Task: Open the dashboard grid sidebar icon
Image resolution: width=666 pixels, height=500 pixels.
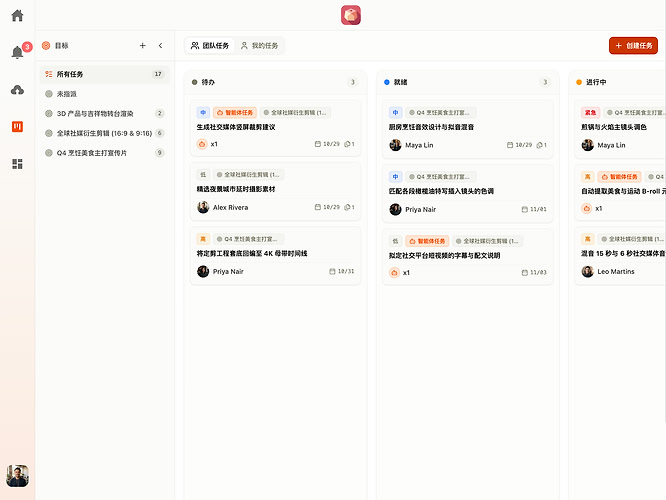Action: point(17,164)
